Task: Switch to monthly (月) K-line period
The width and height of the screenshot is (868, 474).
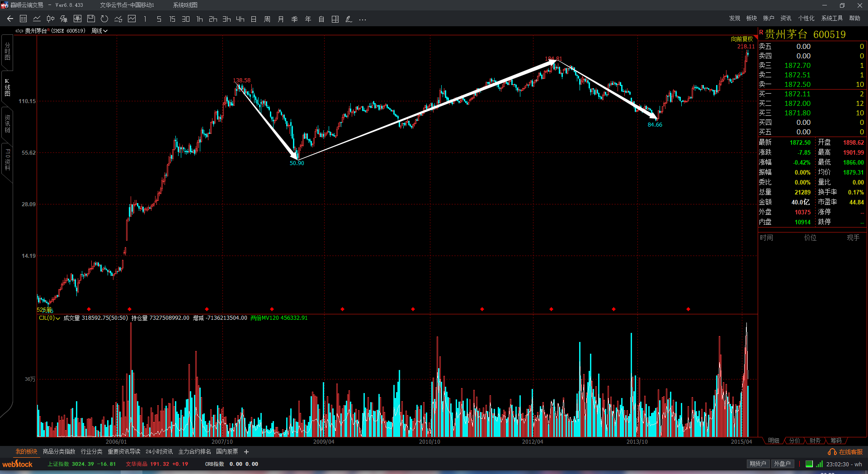Action: pos(281,19)
